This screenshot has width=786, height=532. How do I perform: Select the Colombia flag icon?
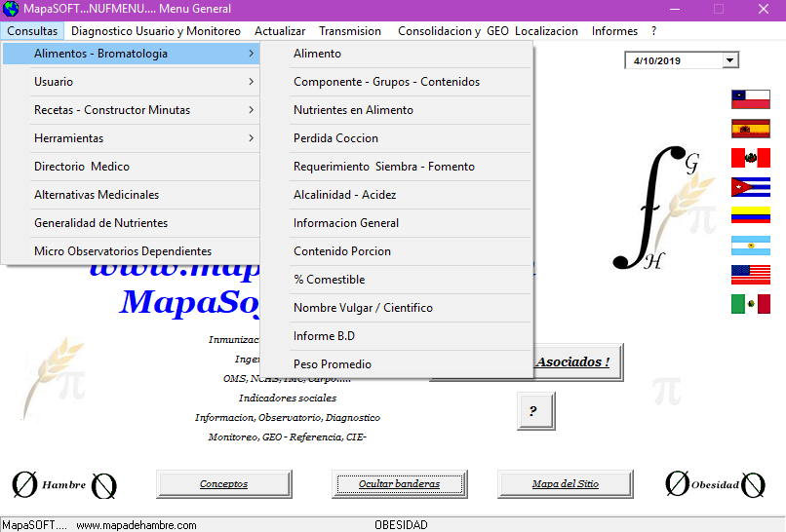pos(750,216)
